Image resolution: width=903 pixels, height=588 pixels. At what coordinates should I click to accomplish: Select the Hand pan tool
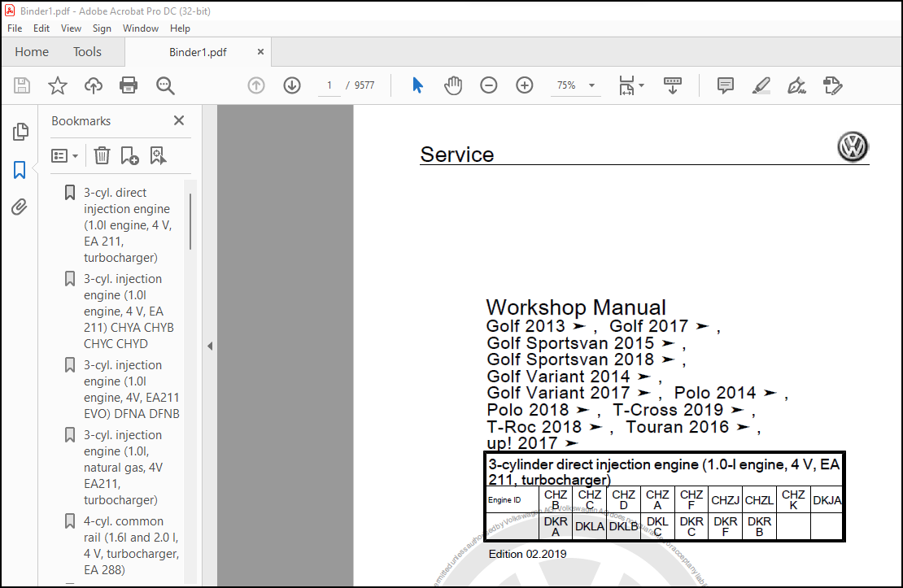(453, 85)
